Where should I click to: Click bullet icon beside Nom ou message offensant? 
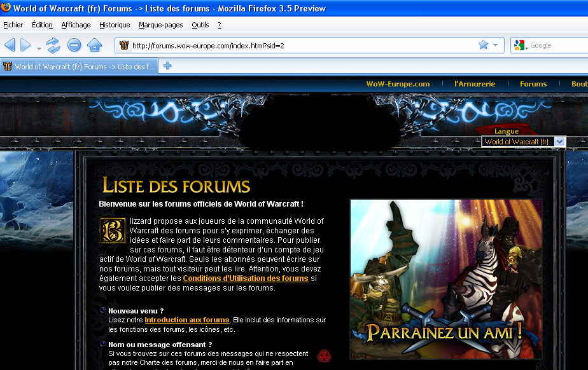pyautogui.click(x=102, y=343)
